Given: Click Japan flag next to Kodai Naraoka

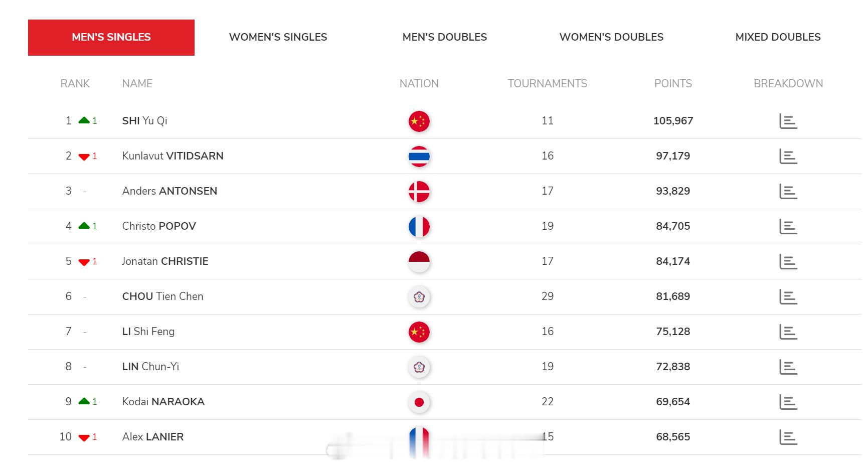Looking at the screenshot, I should coord(419,402).
